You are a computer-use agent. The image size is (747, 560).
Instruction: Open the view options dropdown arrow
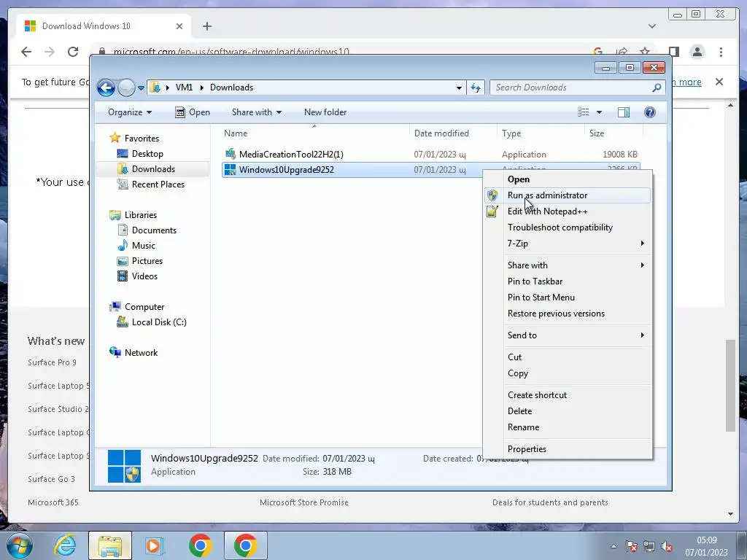600,112
